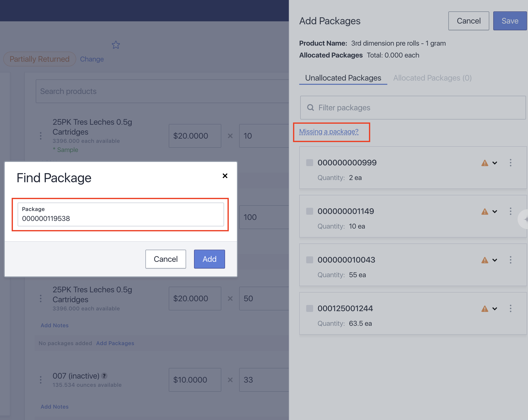Click help icon next to 007 (inactive)
Screen dimensions: 528x420
click(104, 376)
